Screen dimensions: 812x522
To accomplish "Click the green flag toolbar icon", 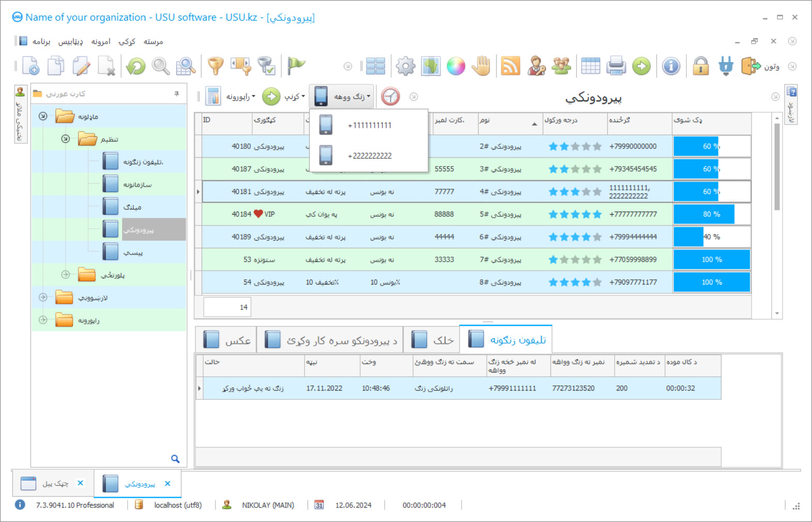I will click(296, 66).
